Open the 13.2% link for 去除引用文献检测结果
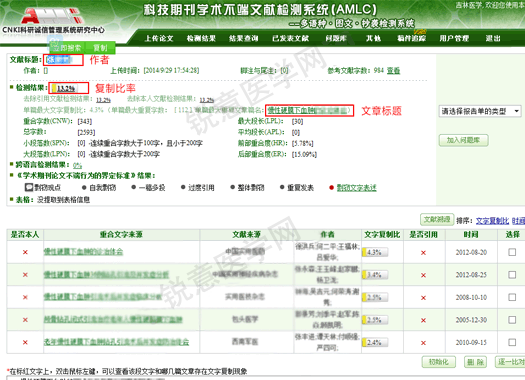The height and width of the screenshot is (380, 525). pyautogui.click(x=103, y=100)
